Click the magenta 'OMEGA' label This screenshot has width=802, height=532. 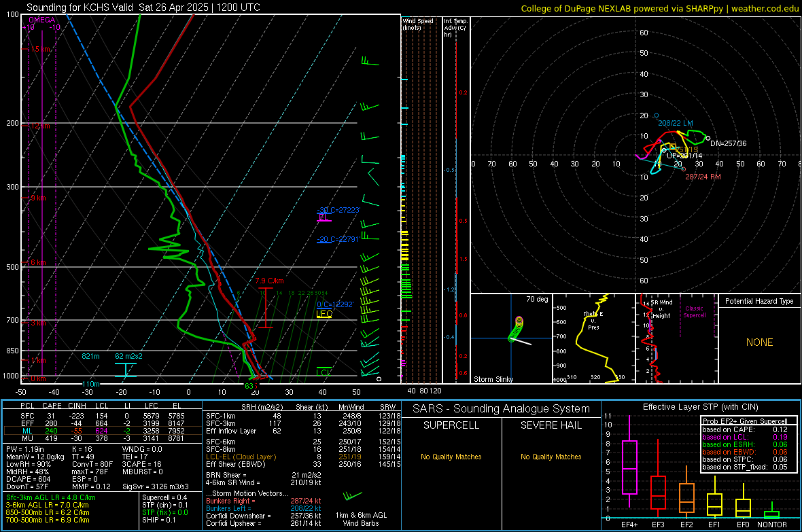[x=42, y=20]
